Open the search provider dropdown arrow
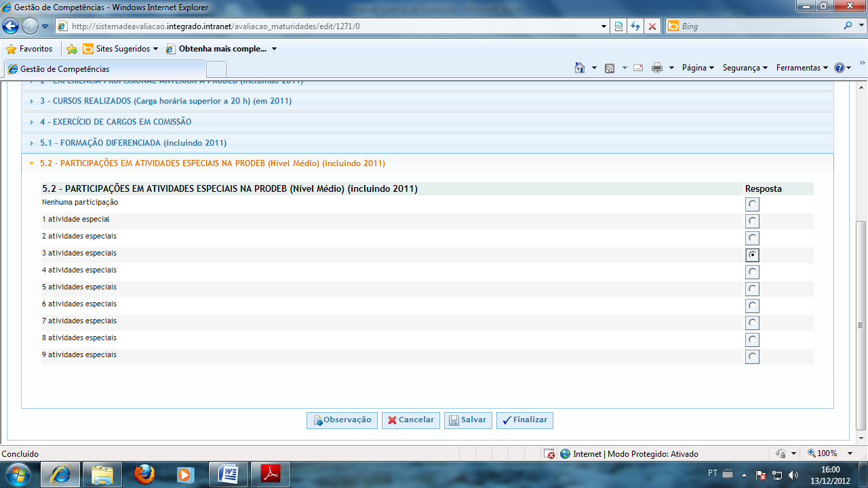 point(860,26)
